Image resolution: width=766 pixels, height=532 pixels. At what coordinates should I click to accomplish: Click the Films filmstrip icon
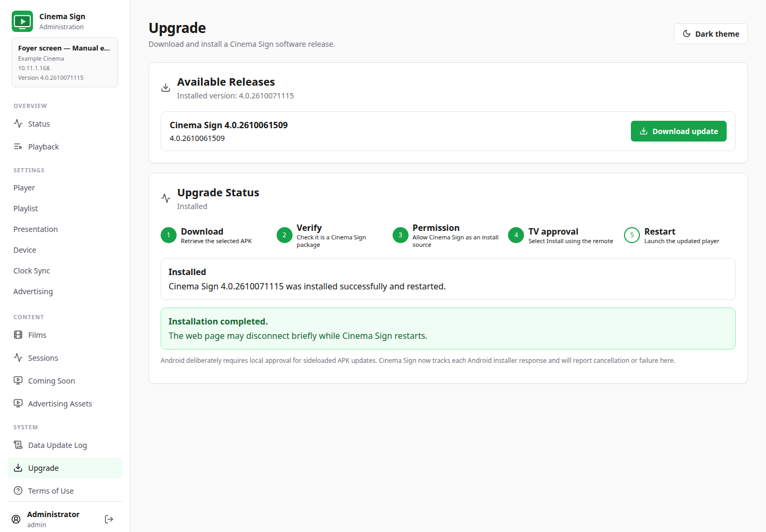point(18,335)
